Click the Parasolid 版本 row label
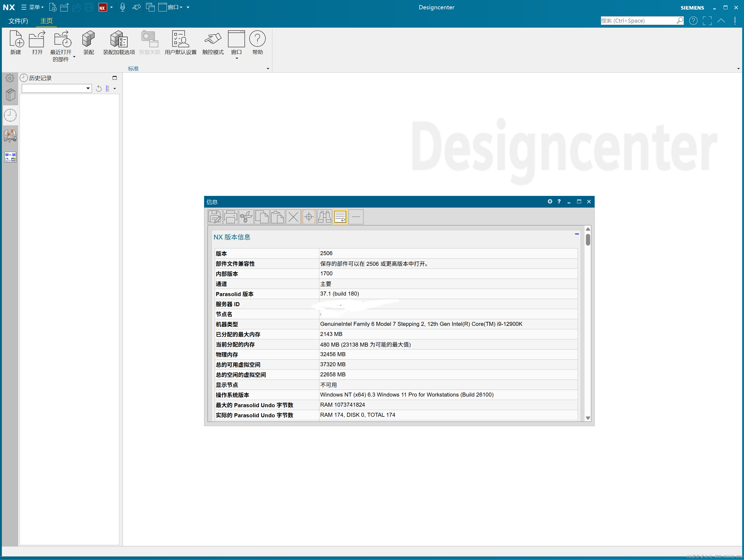This screenshot has width=744, height=560. 234,294
